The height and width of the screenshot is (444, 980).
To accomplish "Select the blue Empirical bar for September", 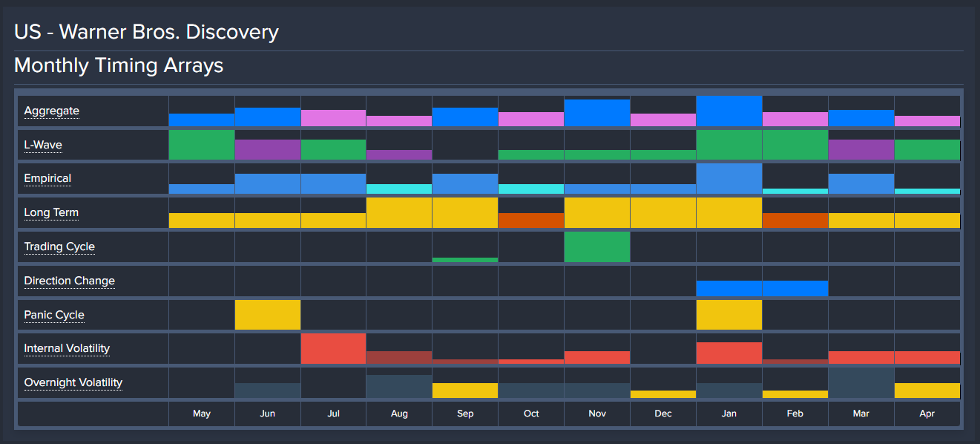I will [465, 184].
